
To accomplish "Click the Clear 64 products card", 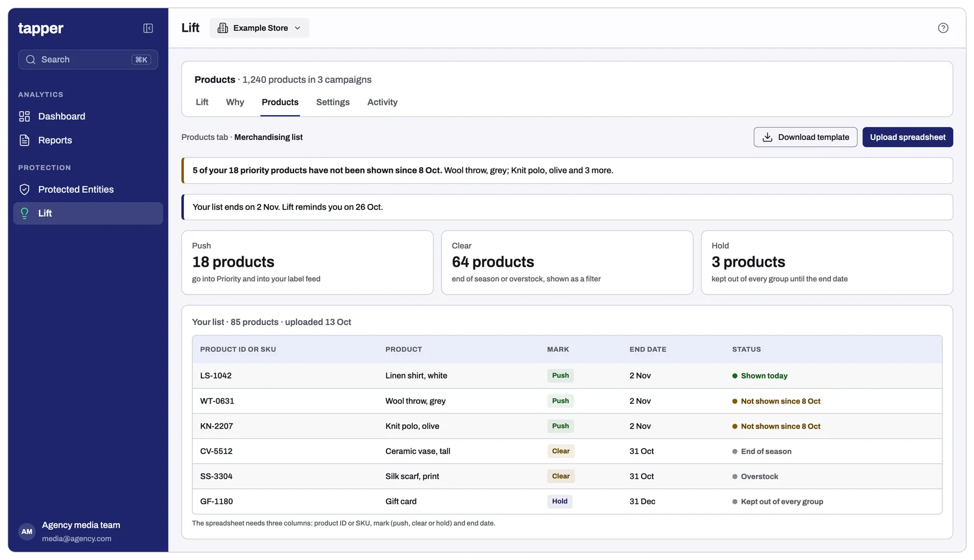I will pyautogui.click(x=567, y=262).
